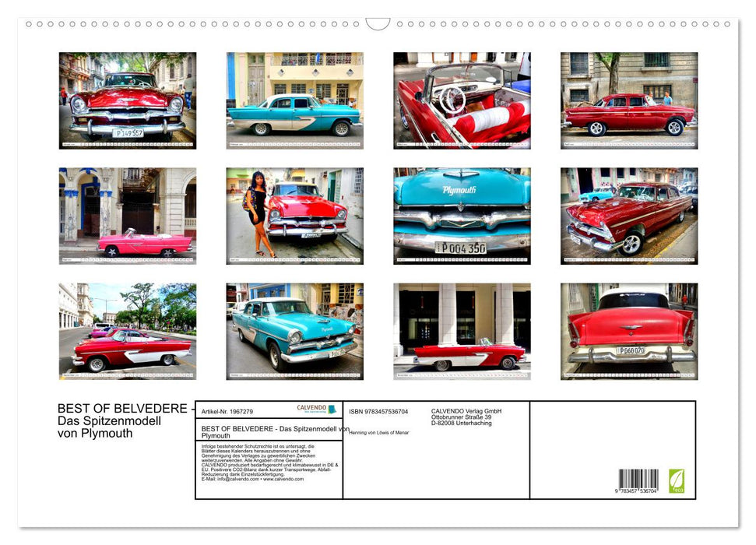Image resolution: width=756 pixels, height=545 pixels.
Task: Click the barcode beside the eco icon
Action: (638, 480)
